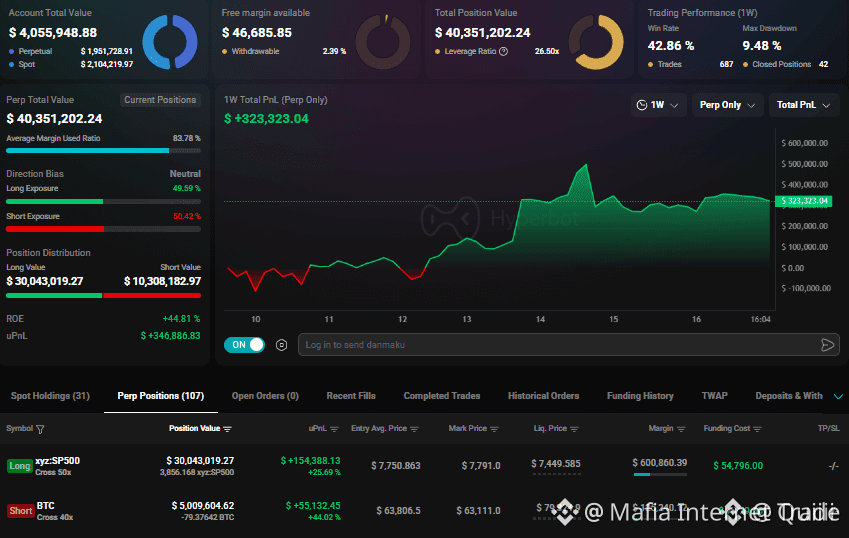View the Historical Orders tab
Screen dimensions: 849x538
[544, 396]
